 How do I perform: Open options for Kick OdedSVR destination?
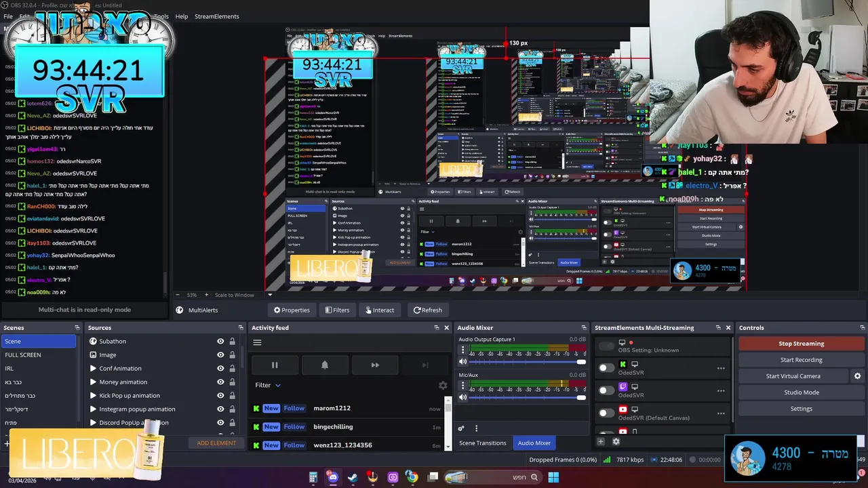click(721, 369)
